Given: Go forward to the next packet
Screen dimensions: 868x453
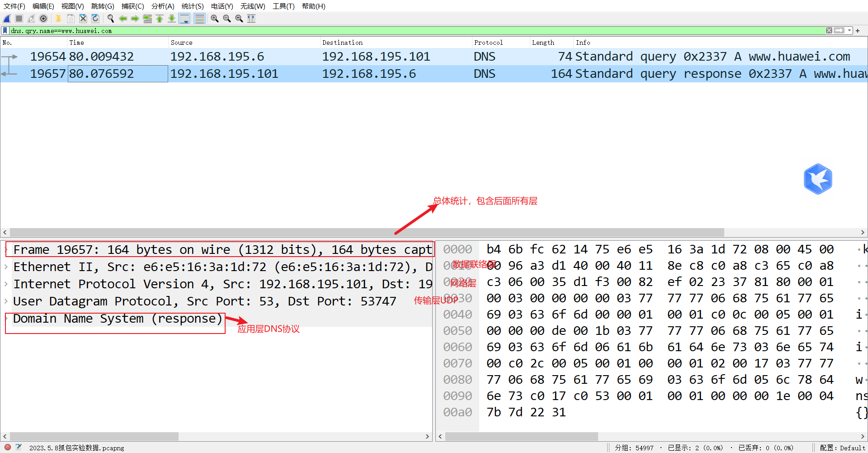Looking at the screenshot, I should [x=135, y=19].
